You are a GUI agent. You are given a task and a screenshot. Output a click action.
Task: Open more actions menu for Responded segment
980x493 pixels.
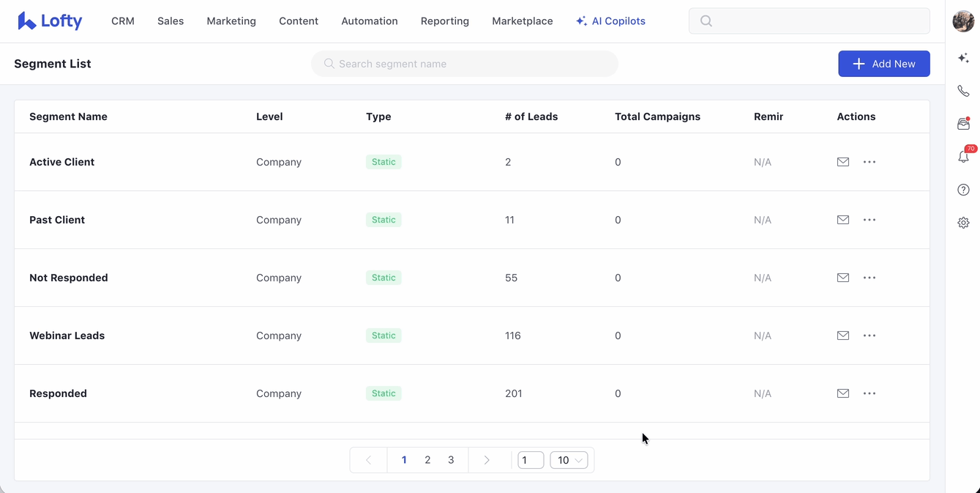[x=869, y=393]
